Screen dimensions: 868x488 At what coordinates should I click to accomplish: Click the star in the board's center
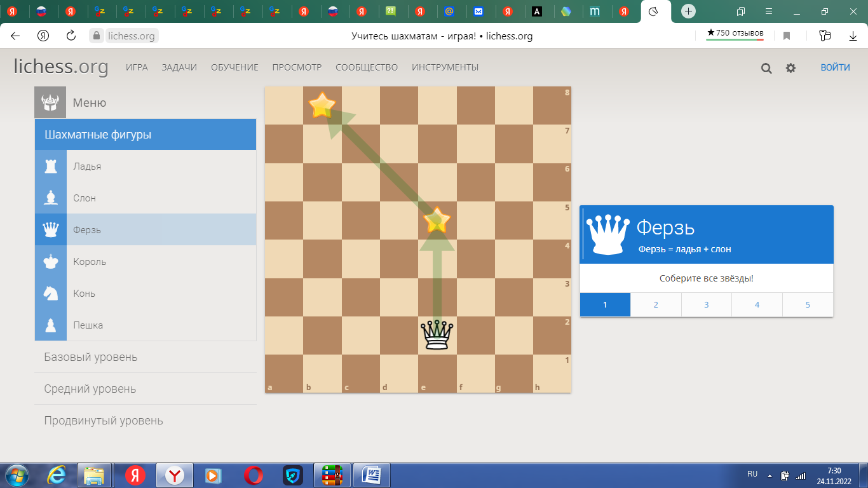pyautogui.click(x=437, y=220)
